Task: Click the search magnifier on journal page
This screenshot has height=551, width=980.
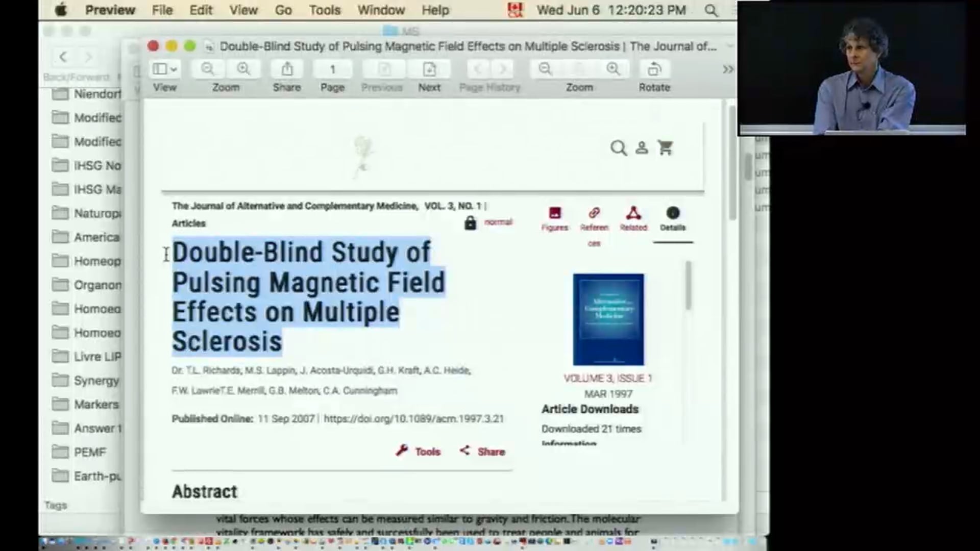Action: (618, 148)
